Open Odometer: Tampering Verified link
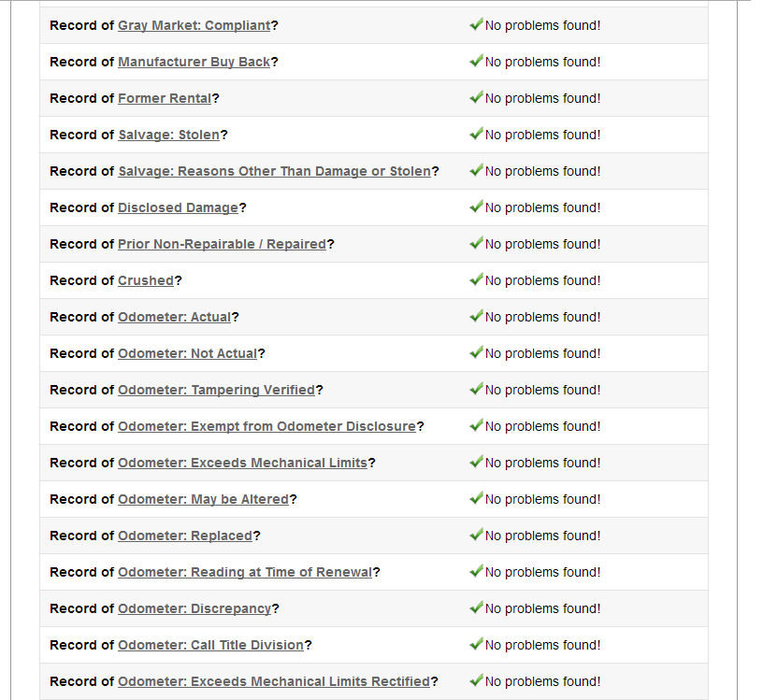The image size is (777, 700). tap(217, 390)
